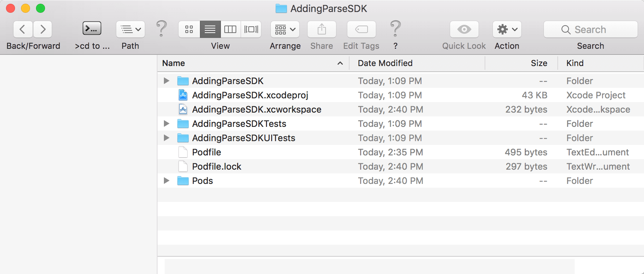This screenshot has width=644, height=274.
Task: Open the Arrange dropdown
Action: [x=285, y=29]
